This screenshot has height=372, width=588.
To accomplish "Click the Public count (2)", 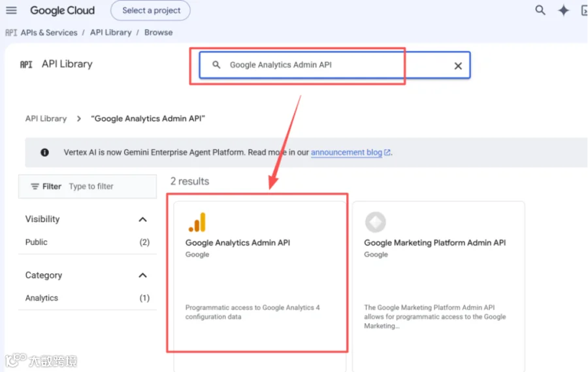I will click(x=144, y=242).
